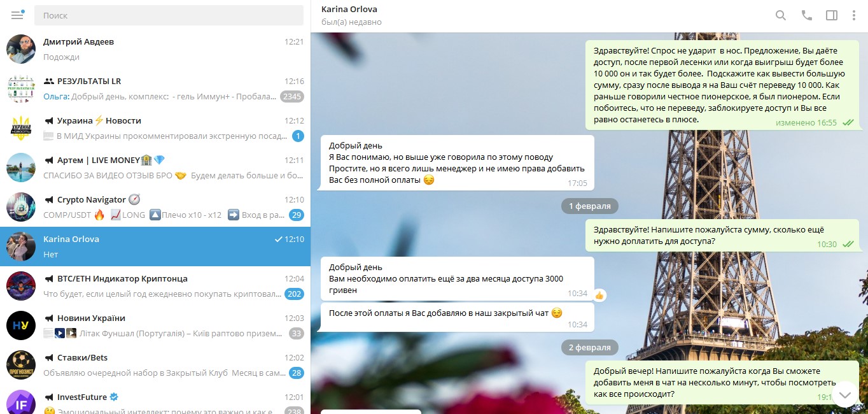Screen dimensions: 868x414
Task: Click the COMP/USDT LONG preview text
Action: pyautogui.click(x=164, y=215)
